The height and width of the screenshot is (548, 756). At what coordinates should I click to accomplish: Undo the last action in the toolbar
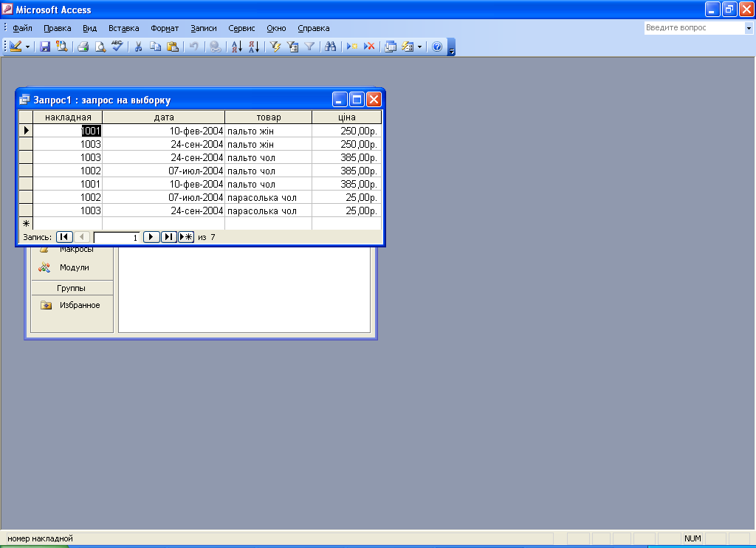coord(194,47)
